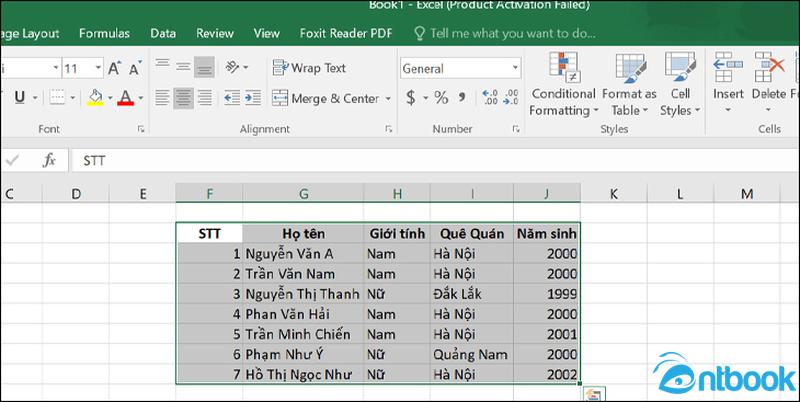Click formula bar containing STT

click(435, 161)
